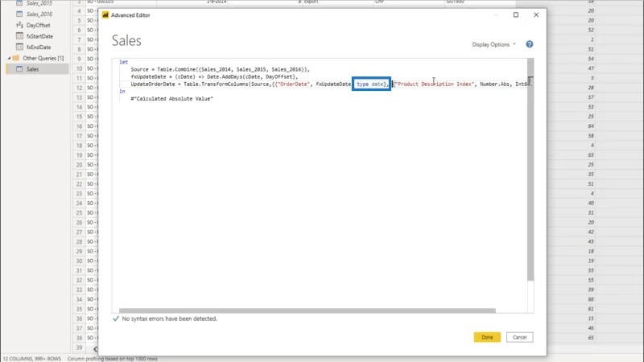Click the "Product Description Index" string
This screenshot has height=362, width=644.
click(435, 84)
